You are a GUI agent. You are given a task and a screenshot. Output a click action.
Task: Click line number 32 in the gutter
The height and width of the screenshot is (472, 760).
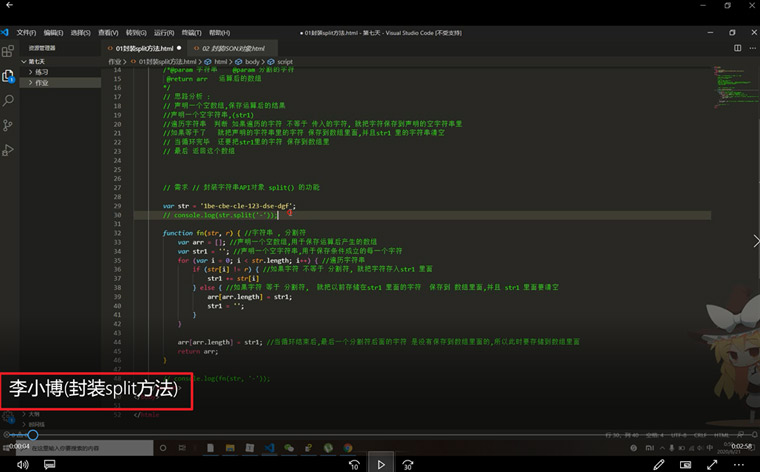tap(117, 233)
